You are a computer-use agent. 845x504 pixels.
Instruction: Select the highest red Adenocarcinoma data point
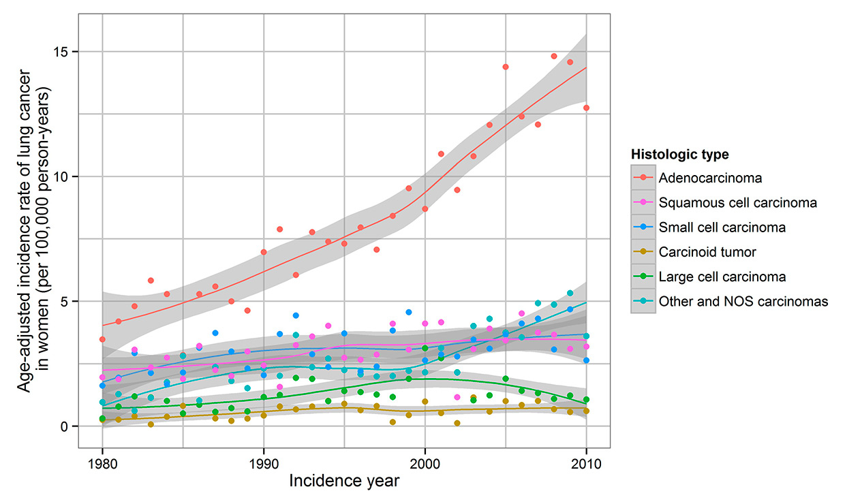pyautogui.click(x=554, y=56)
